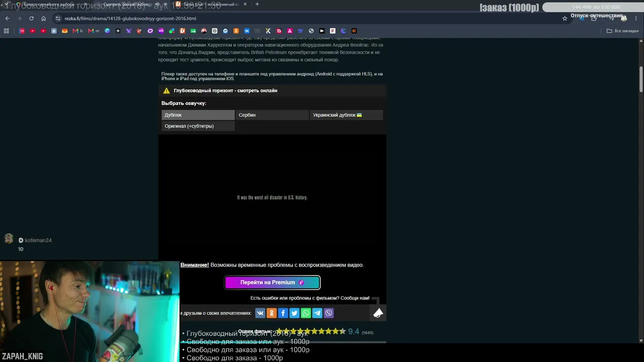
Task: Open the Gmail 'b' bookmark
Action: click(78, 31)
